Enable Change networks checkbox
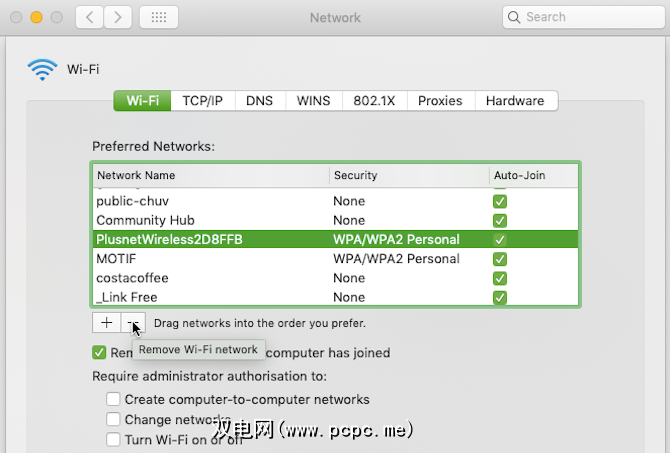Screen dimensions: 670x453 point(114,419)
